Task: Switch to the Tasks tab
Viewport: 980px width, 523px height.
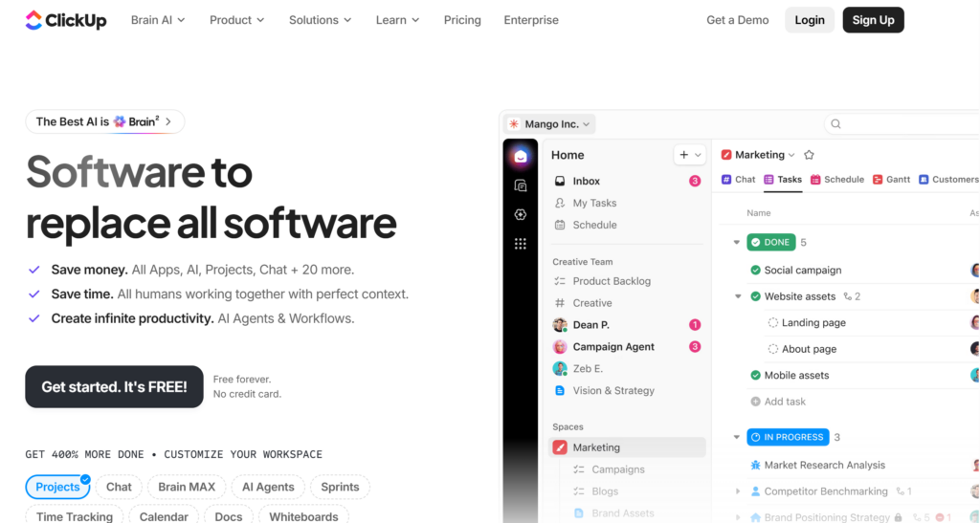Action: coord(783,179)
